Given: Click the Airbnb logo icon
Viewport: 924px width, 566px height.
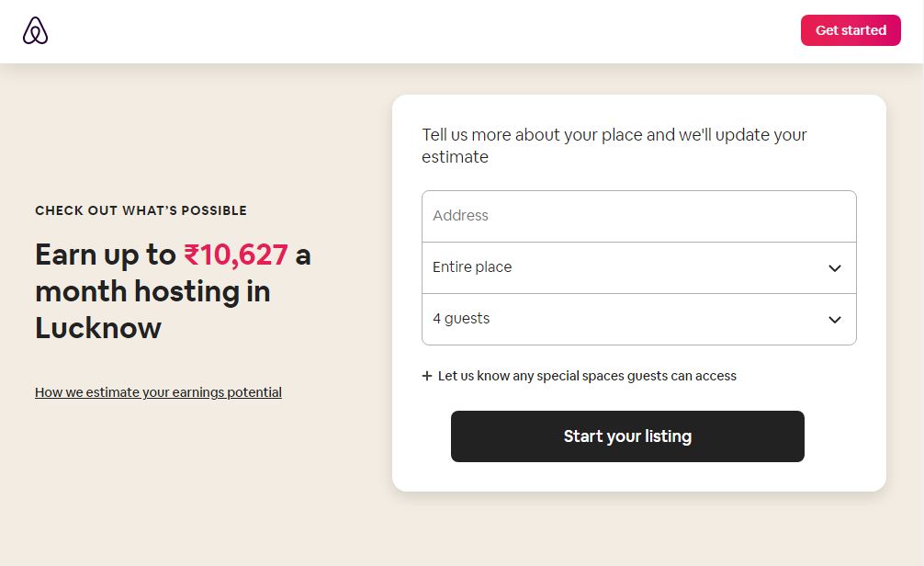Looking at the screenshot, I should [35, 30].
